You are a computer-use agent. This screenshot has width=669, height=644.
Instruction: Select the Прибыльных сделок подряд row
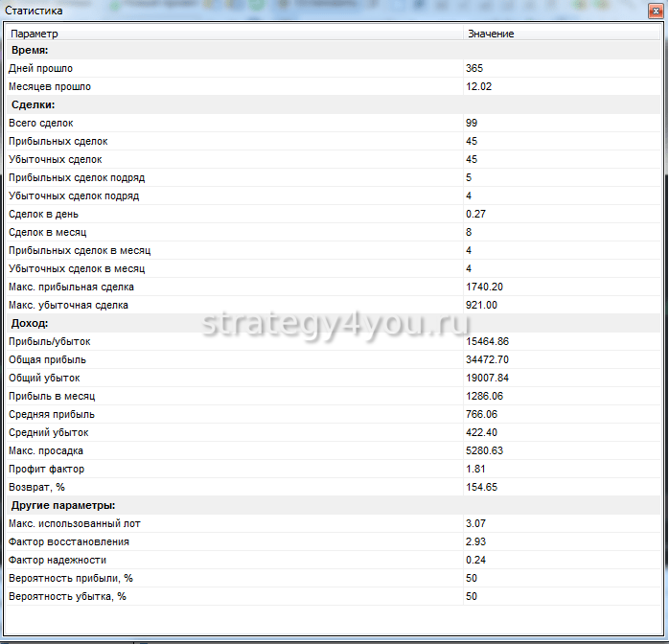[77, 177]
